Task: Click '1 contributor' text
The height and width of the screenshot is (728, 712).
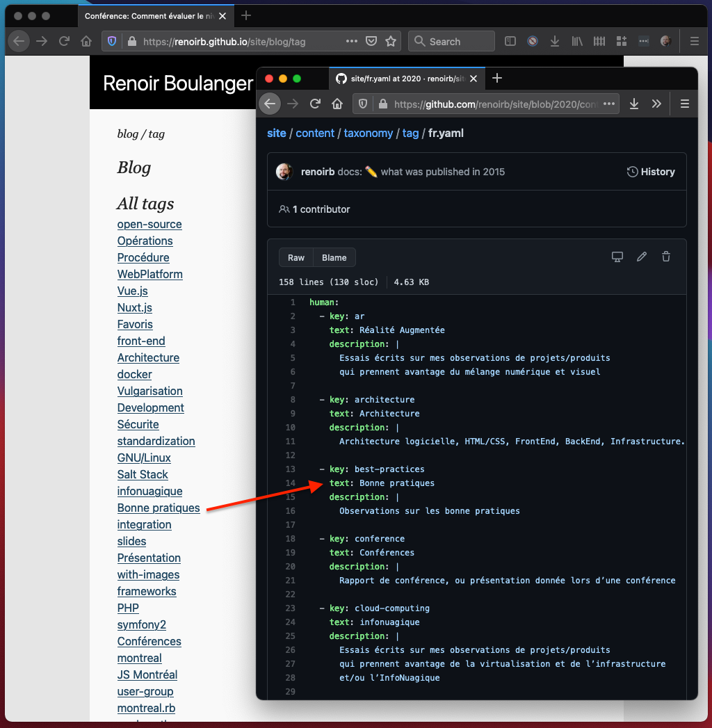Action: click(x=321, y=209)
